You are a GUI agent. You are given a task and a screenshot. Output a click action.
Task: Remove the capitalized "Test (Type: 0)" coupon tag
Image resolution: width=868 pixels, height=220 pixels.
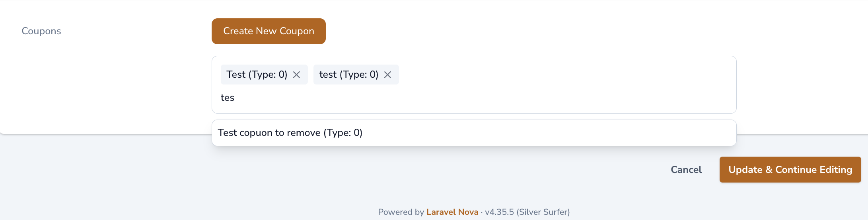pos(296,75)
